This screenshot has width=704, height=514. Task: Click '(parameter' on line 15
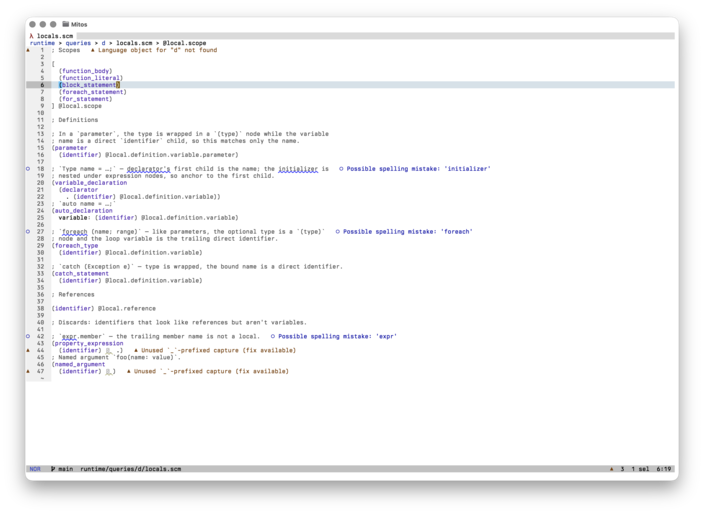pyautogui.click(x=69, y=148)
